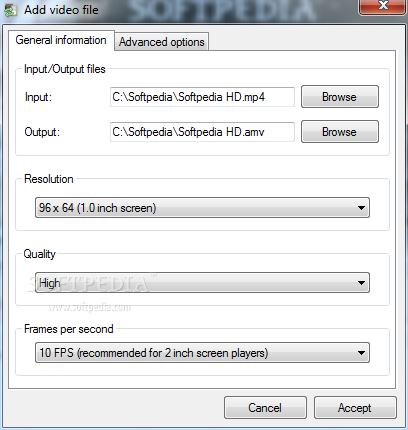Close the Add video file dialog
Image resolution: width=408 pixels, height=430 pixels.
tap(383, 6)
